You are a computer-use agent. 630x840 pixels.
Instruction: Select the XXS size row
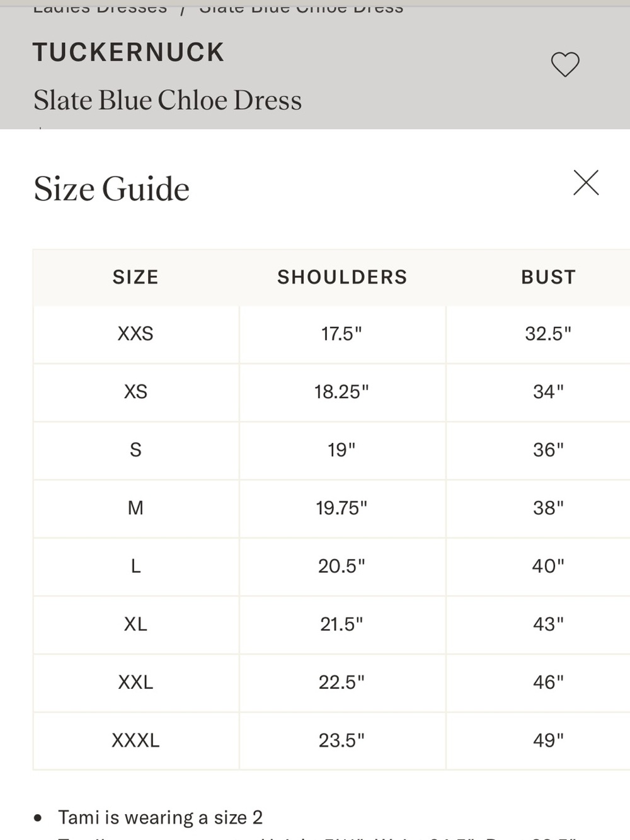click(331, 334)
